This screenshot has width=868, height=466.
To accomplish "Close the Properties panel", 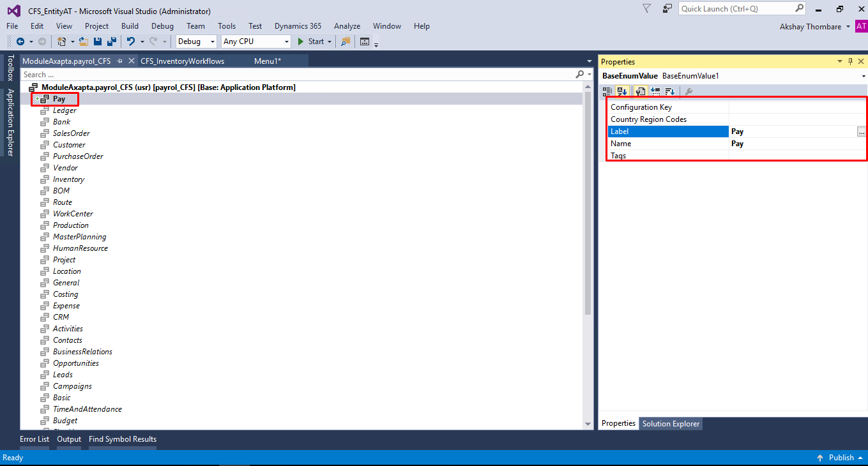I will [x=861, y=62].
